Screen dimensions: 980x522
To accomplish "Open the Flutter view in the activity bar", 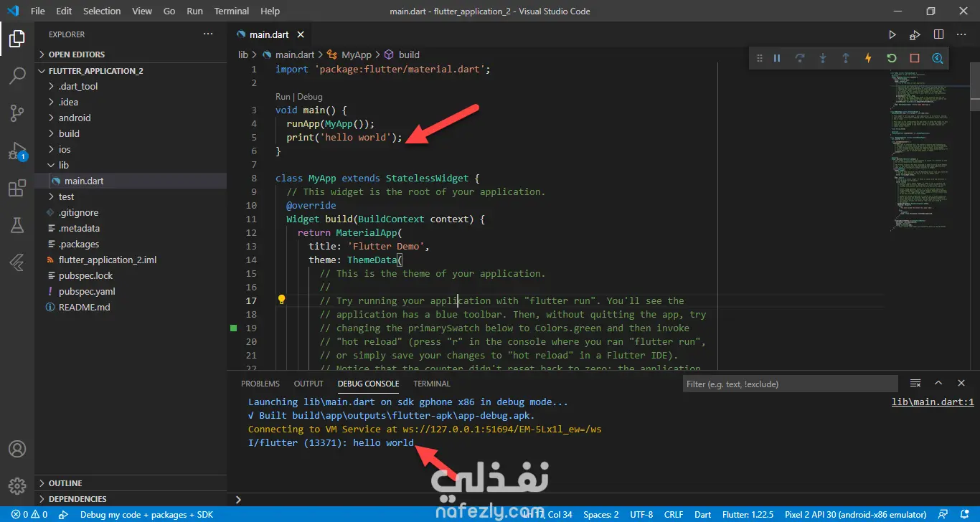I will (17, 263).
